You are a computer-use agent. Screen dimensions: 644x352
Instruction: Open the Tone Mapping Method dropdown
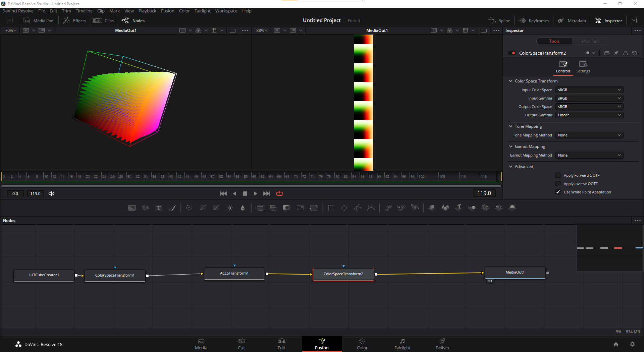[589, 135]
